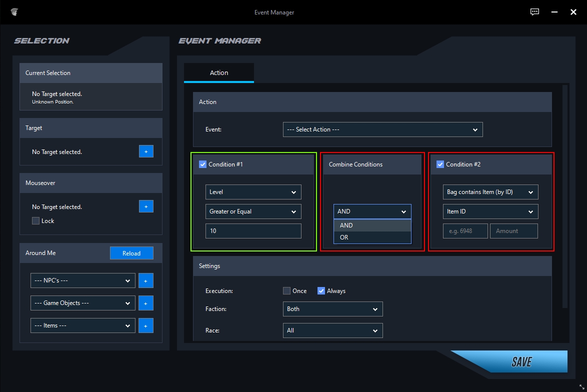Add Mouseover target with plus button

[146, 206]
